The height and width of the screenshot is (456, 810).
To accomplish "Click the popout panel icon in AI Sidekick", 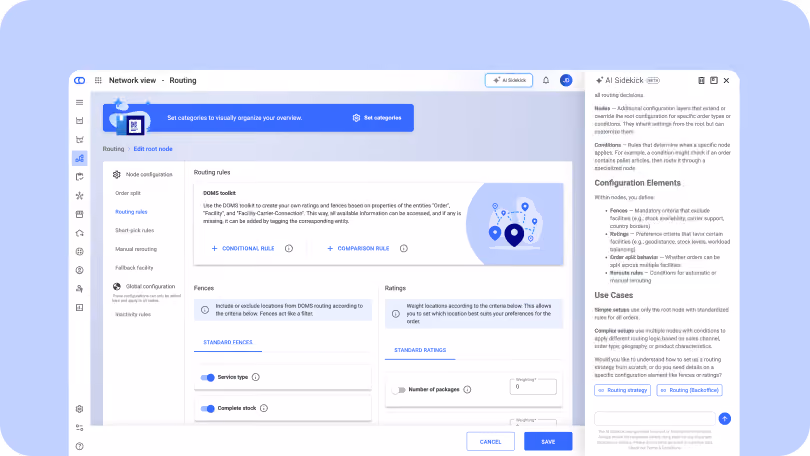I will tap(713, 81).
